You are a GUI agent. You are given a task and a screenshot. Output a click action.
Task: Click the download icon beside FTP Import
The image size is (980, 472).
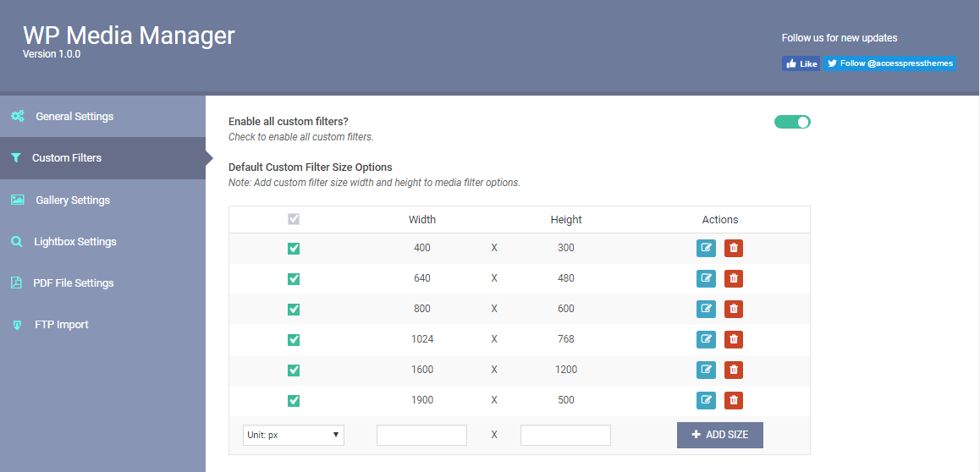click(17, 325)
